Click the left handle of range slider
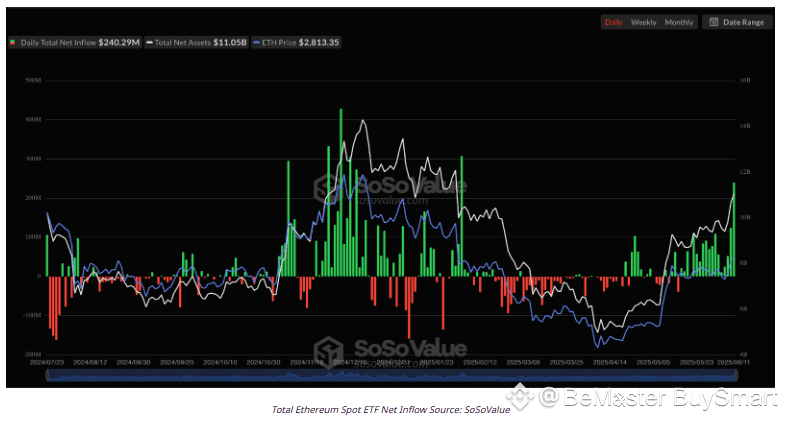Viewport: 785px width, 422px height. 47,375
